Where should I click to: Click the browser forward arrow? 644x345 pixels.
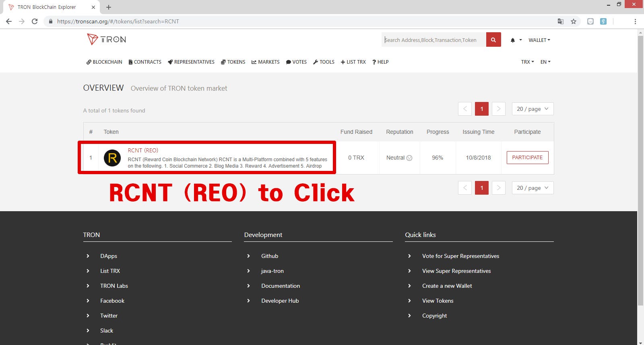[22, 21]
